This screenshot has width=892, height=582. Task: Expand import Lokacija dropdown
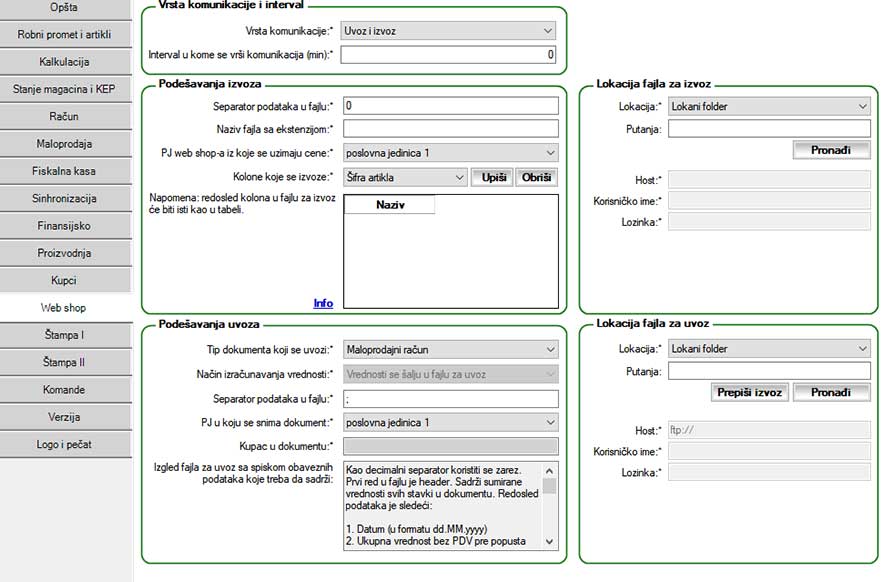(769, 349)
